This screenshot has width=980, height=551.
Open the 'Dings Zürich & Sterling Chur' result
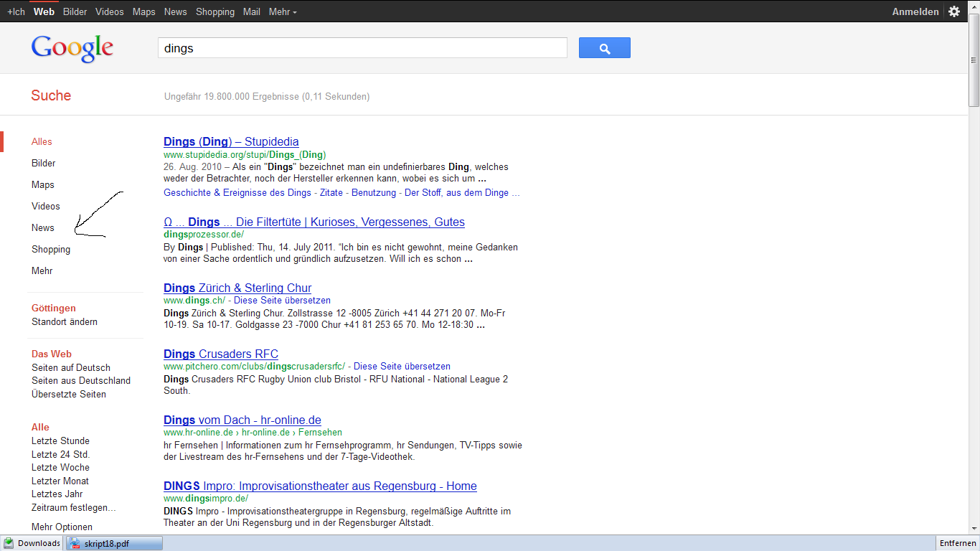tap(237, 288)
